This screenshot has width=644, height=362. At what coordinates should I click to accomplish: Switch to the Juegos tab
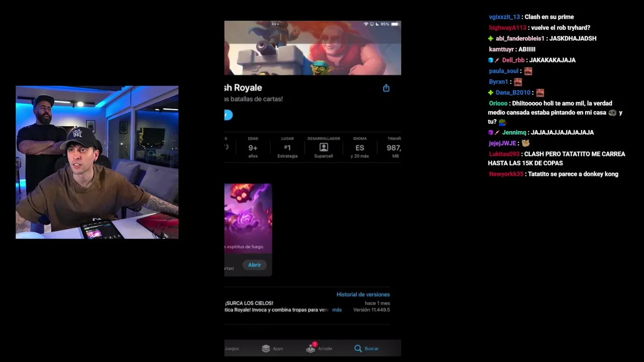point(231,348)
